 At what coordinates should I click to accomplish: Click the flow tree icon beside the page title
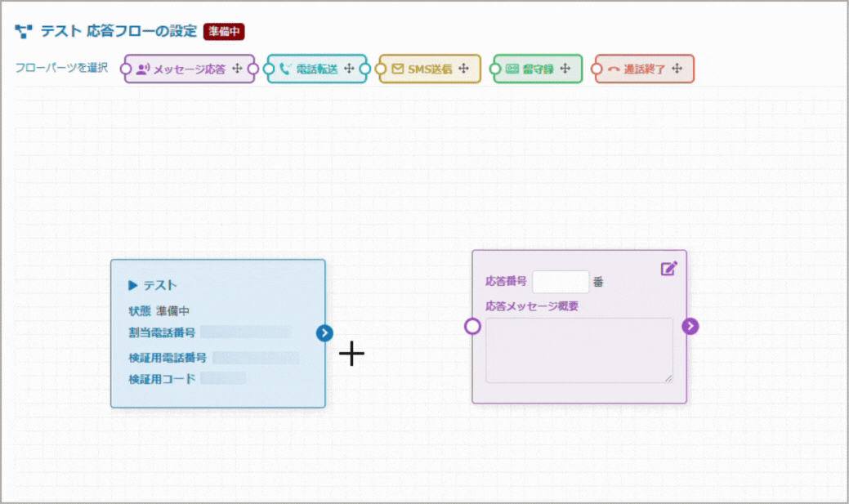point(23,31)
